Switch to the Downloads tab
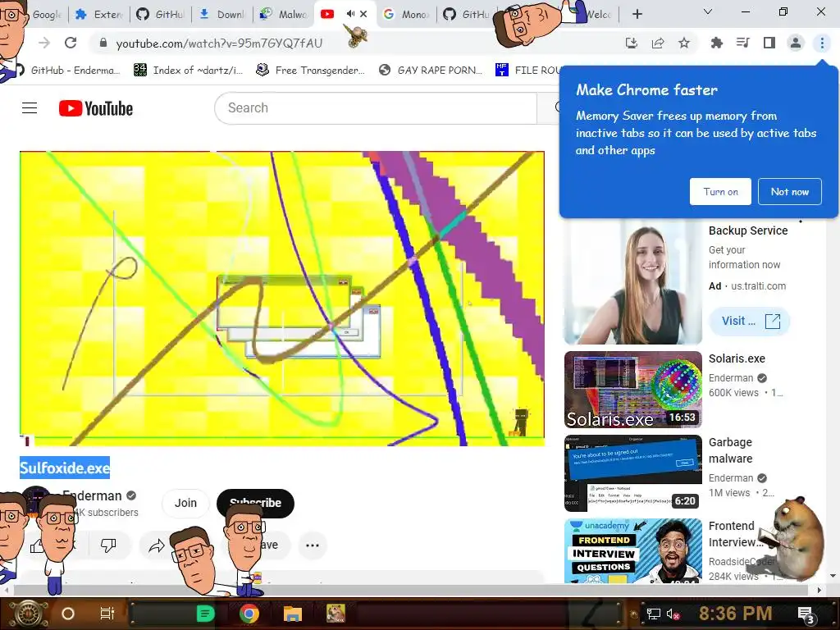 222,15
